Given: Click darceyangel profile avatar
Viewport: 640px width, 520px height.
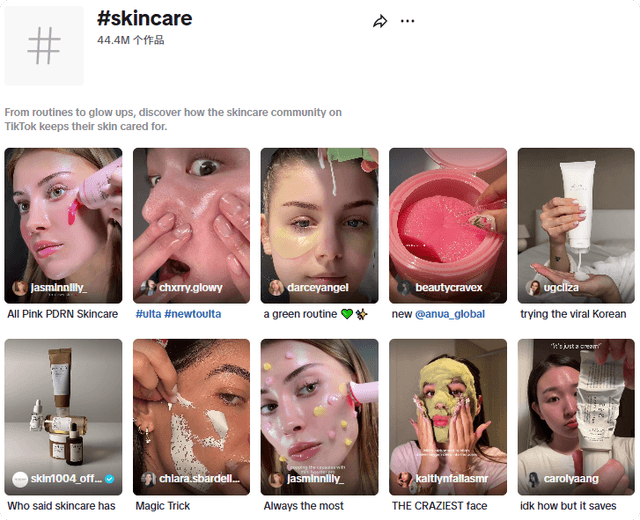Looking at the screenshot, I should [276, 288].
